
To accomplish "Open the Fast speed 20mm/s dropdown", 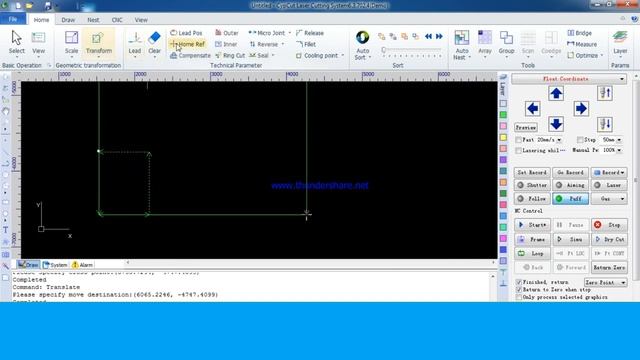I will tap(559, 140).
